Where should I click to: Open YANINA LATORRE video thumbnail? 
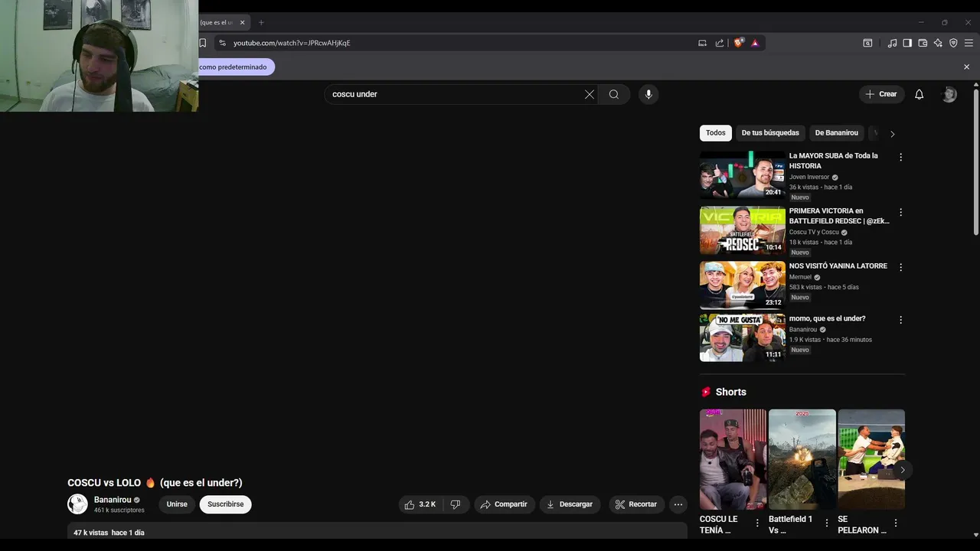743,285
